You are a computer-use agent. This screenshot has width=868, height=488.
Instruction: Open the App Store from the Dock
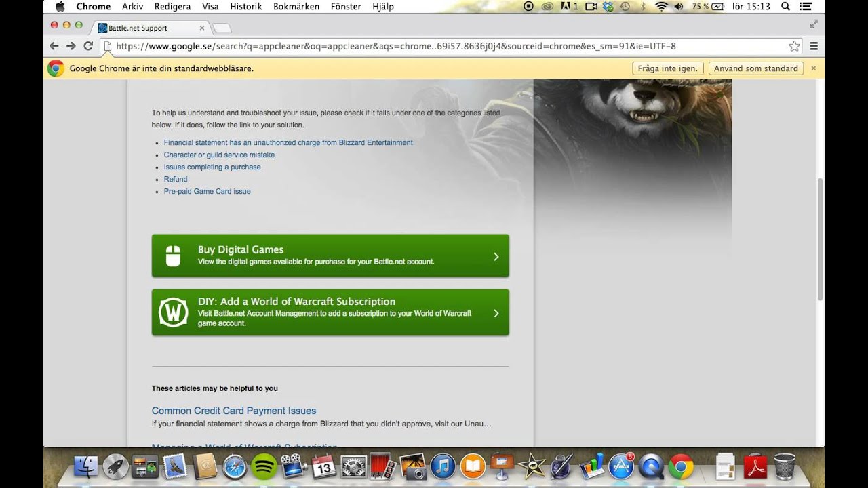tap(621, 467)
